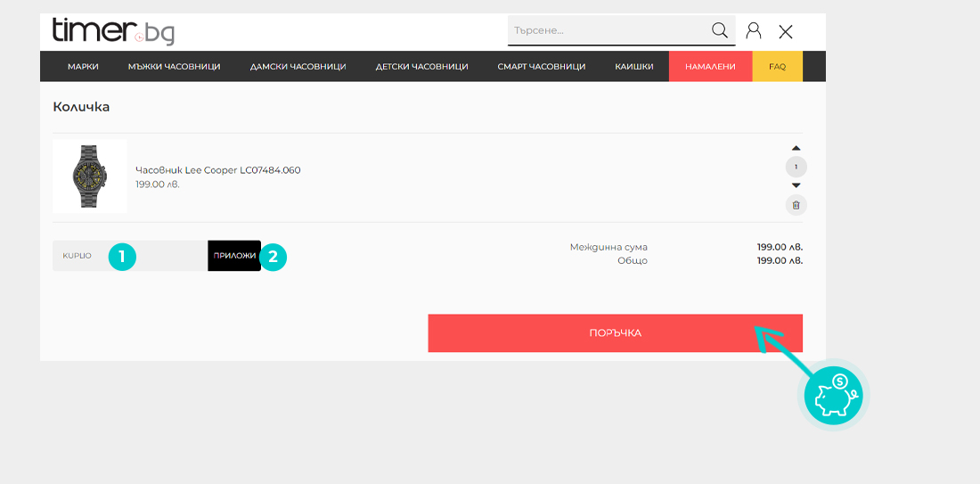The width and height of the screenshot is (980, 484).
Task: Click the Междинна сума label
Action: tap(608, 247)
